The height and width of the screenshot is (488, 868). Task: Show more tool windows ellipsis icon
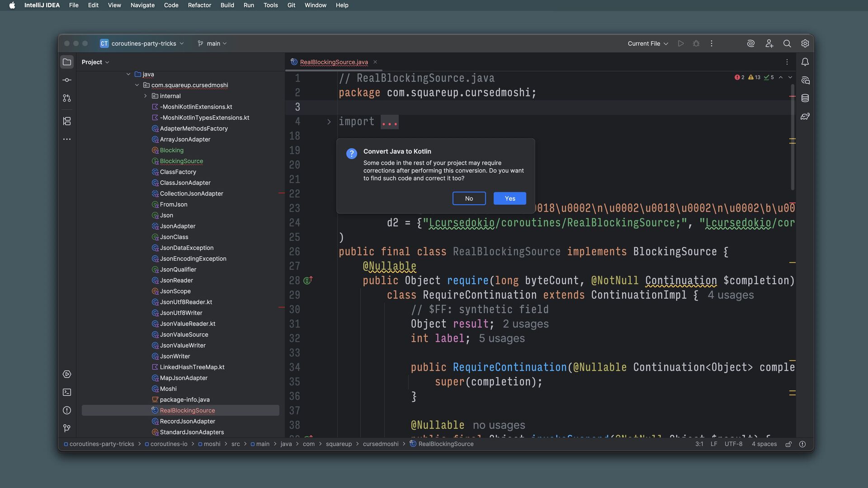click(x=67, y=139)
